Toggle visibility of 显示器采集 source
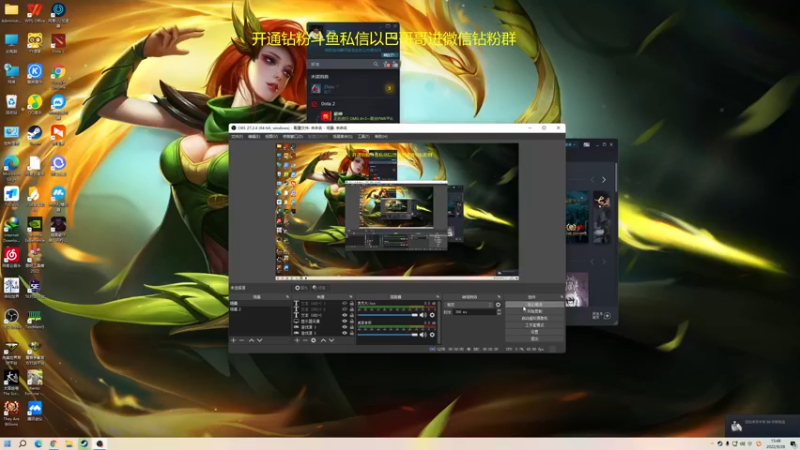 (344, 321)
